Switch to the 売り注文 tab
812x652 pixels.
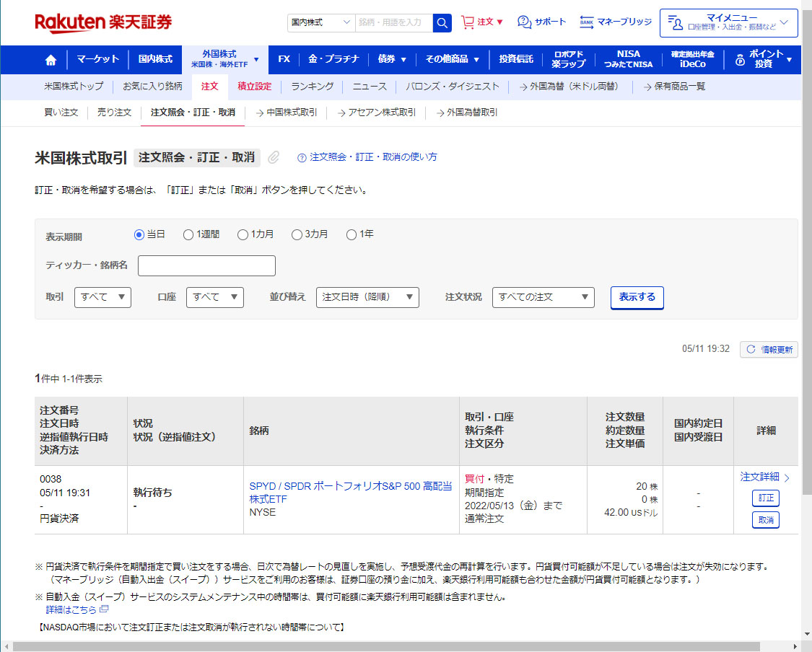click(114, 113)
